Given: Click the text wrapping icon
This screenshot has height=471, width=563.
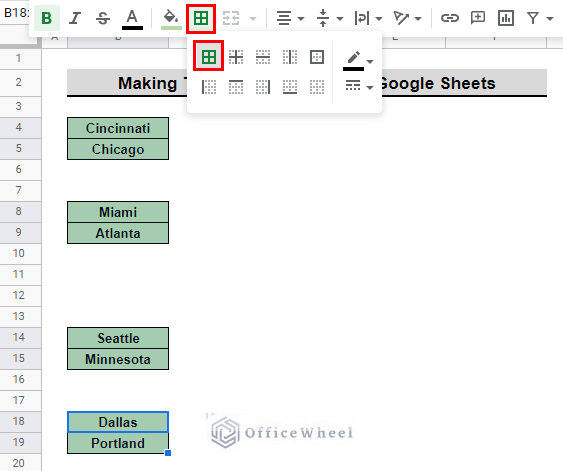Looking at the screenshot, I should (x=362, y=18).
